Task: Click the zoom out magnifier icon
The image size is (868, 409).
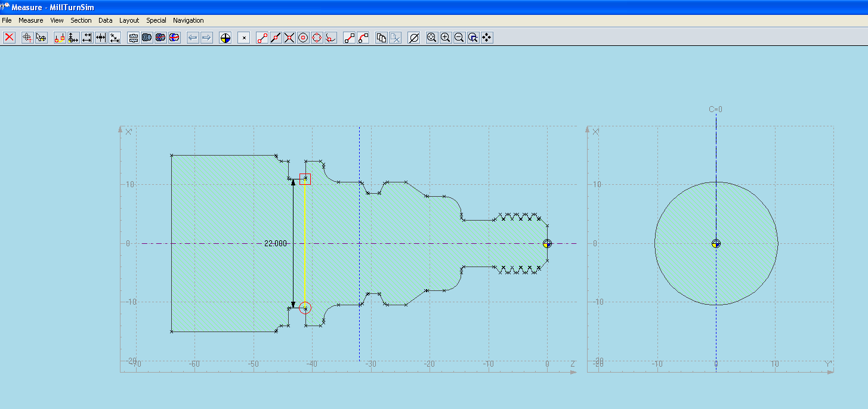Action: coord(459,38)
